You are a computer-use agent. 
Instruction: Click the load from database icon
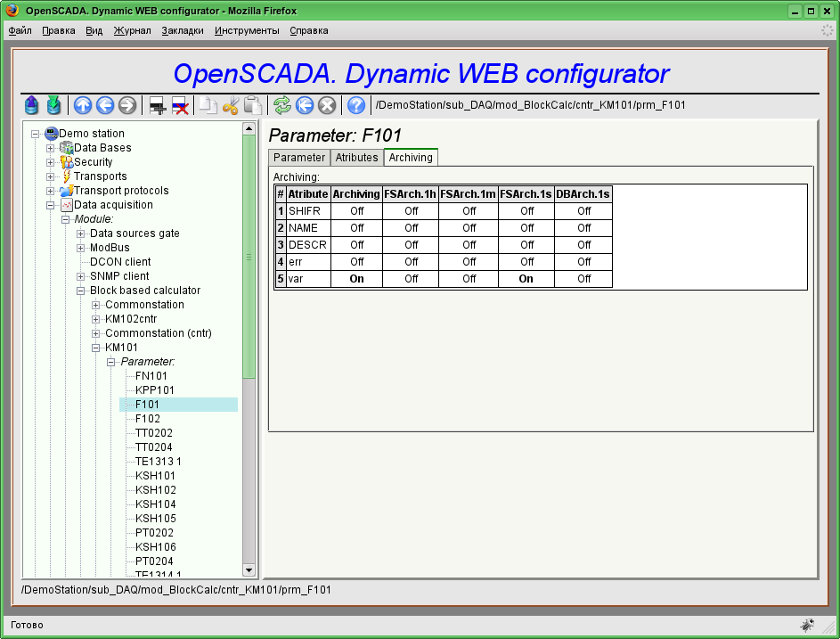[31, 105]
